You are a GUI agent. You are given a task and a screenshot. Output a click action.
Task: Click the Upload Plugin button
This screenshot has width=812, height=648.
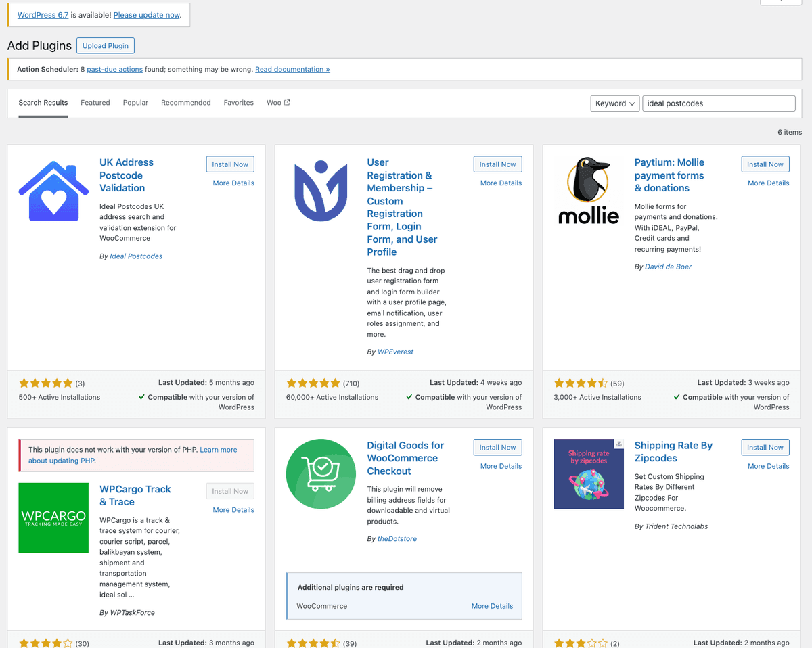(106, 46)
